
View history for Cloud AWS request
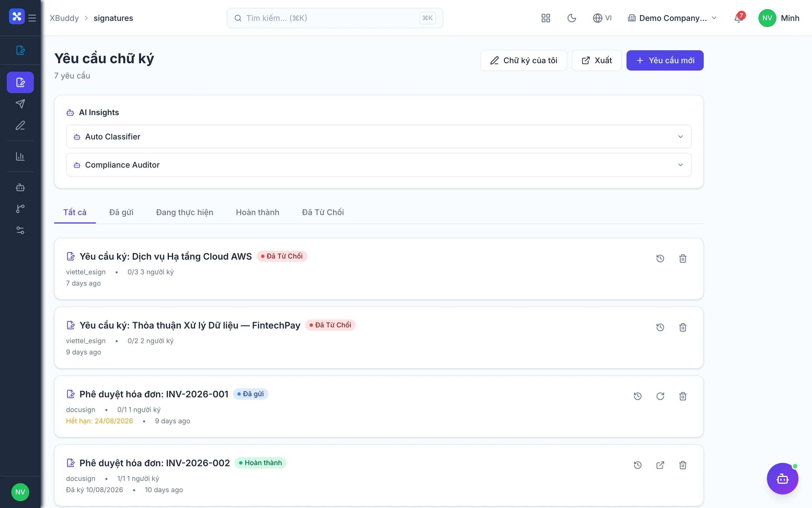660,258
